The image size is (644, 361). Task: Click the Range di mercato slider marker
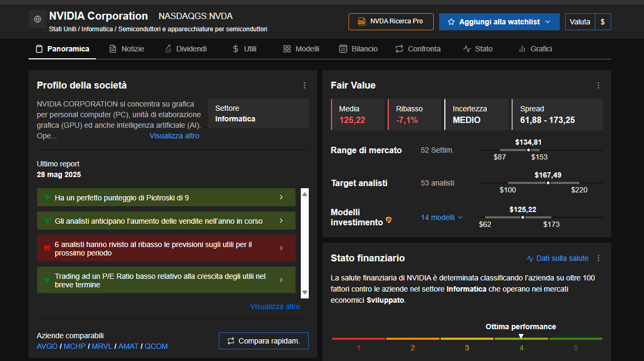tap(528, 150)
